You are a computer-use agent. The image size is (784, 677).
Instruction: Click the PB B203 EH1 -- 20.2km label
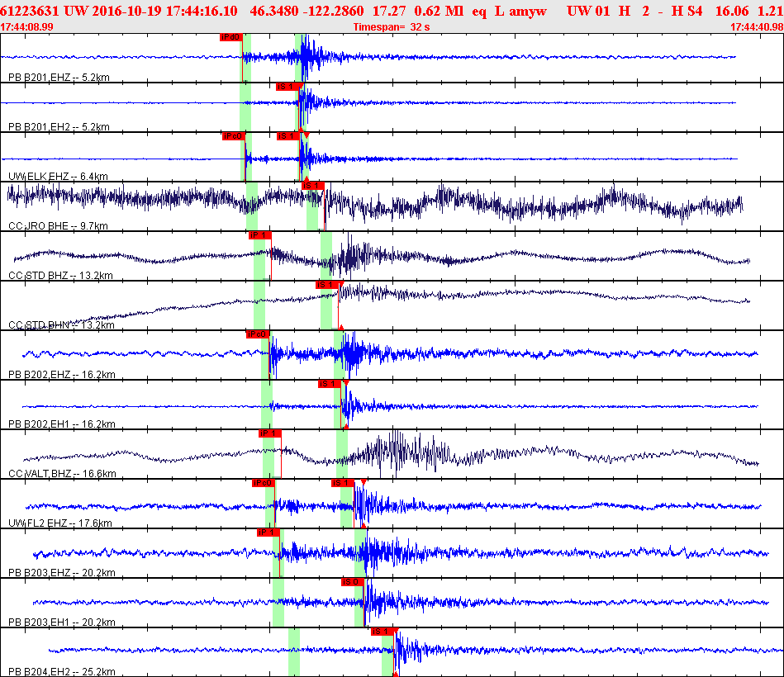(x=62, y=622)
